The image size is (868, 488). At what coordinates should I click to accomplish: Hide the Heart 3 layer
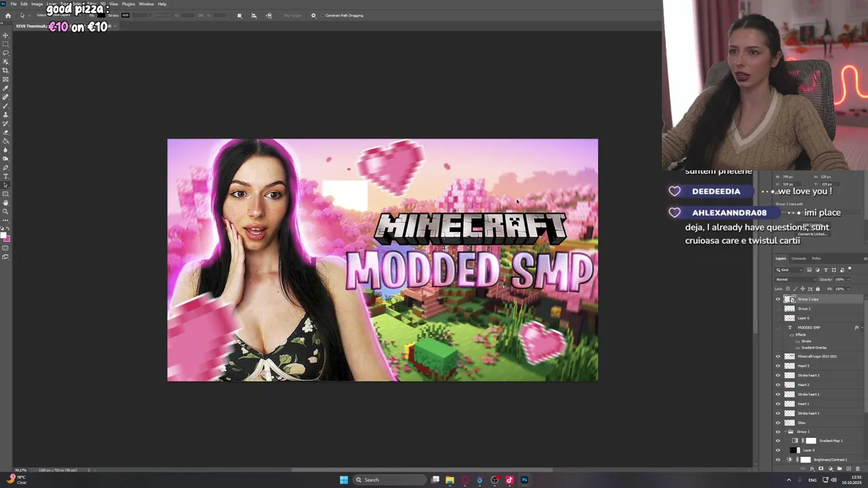(x=778, y=365)
